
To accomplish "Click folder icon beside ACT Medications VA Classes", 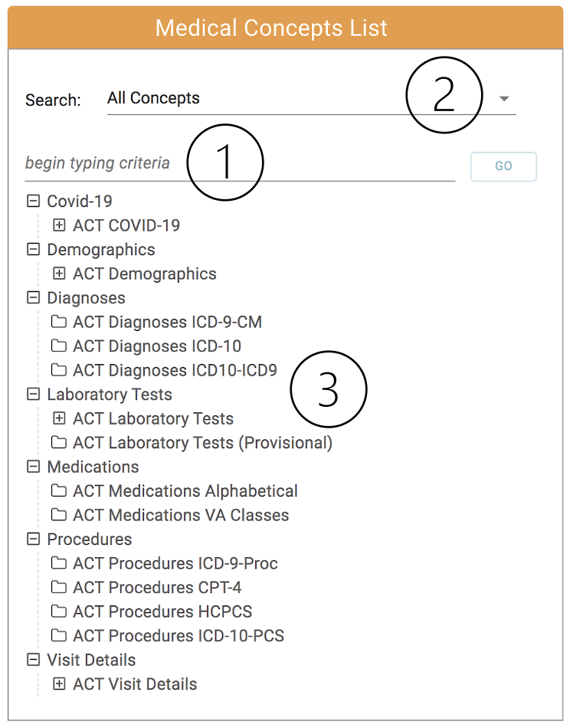I will [x=59, y=515].
